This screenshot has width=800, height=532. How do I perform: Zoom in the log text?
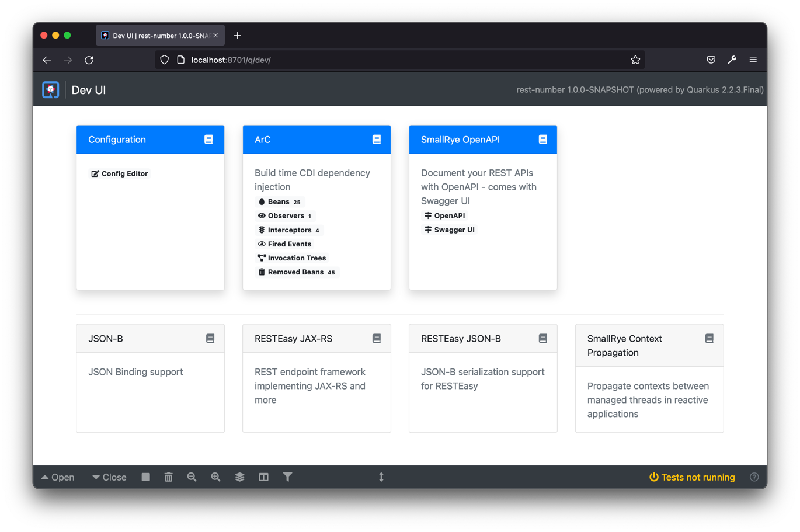coord(216,477)
